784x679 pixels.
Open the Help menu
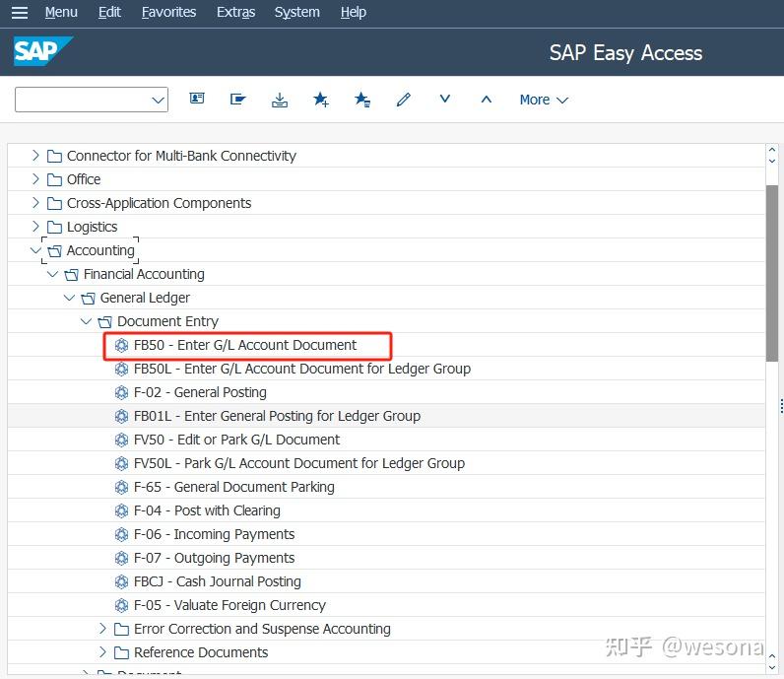(353, 12)
